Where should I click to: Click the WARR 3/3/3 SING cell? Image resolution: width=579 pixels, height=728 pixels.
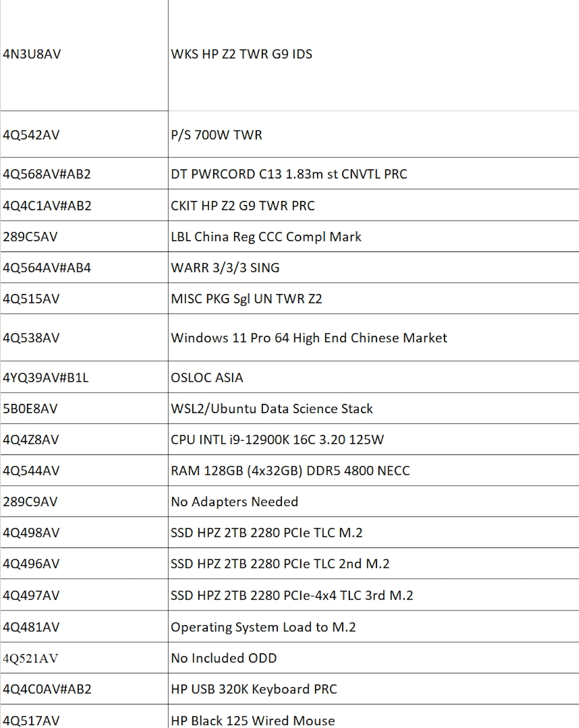[225, 268]
